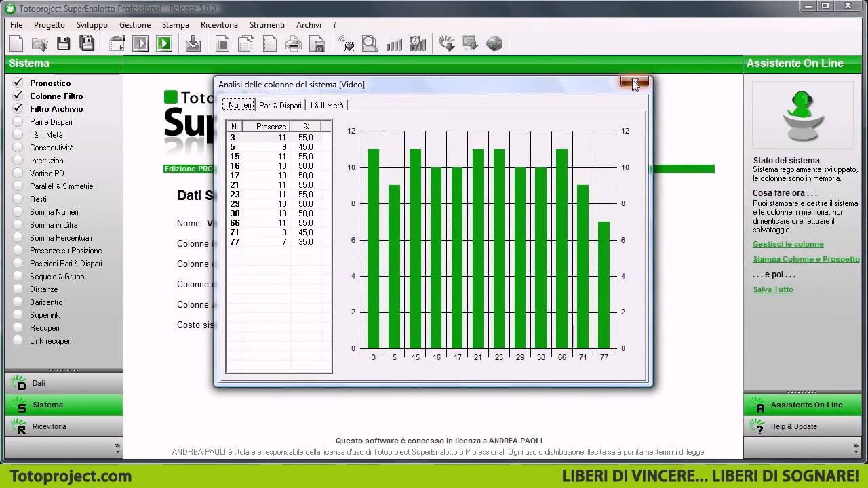The width and height of the screenshot is (868, 488).
Task: Click the list with folder toolbar icon
Action: click(117, 44)
